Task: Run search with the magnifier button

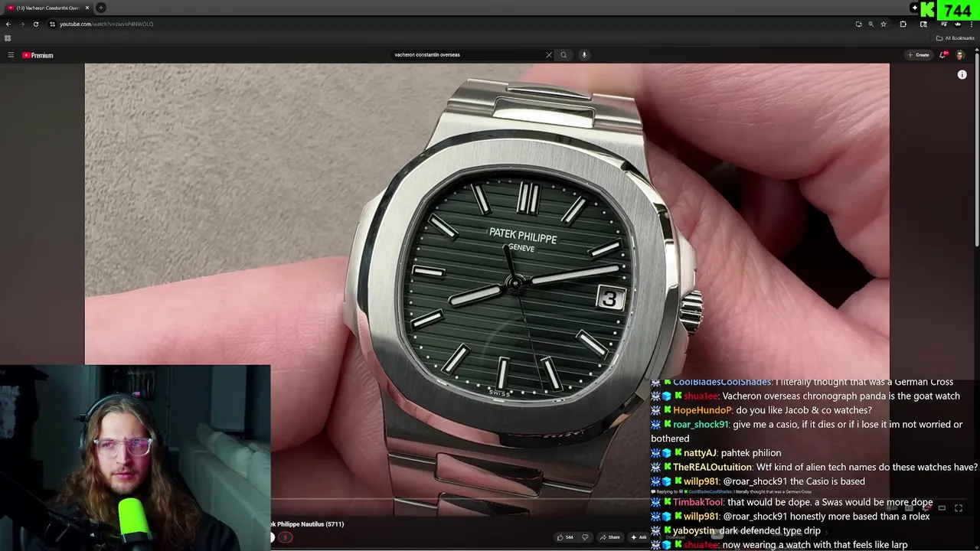Action: [563, 55]
